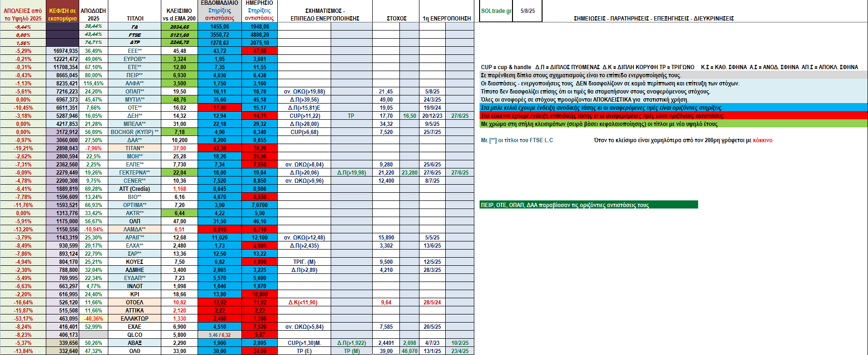The width and height of the screenshot is (868, 355).
Task: Click the ΚΛΕΙΣΙΜΟ vs d.EMA 200 header
Action: tap(179, 11)
